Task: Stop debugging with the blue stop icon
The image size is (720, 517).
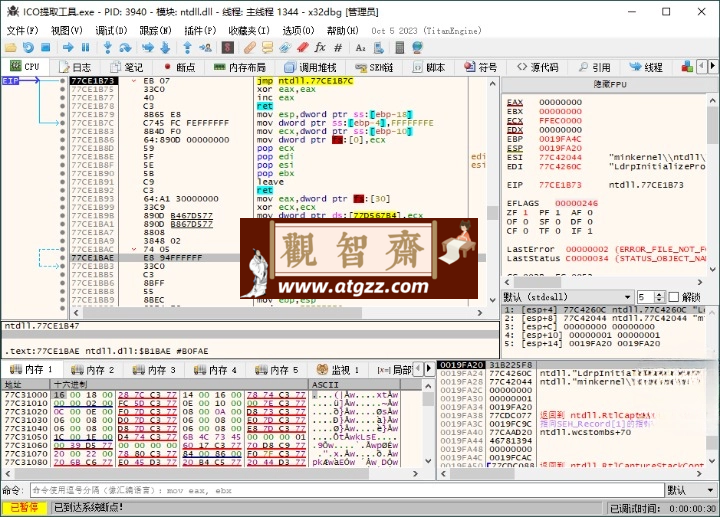Action: pos(45,47)
